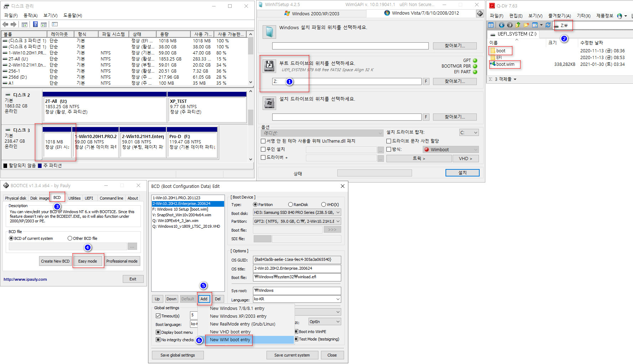Click the show/hide console tree icon in Disk Management
This screenshot has width=633, height=364.
(25, 24)
